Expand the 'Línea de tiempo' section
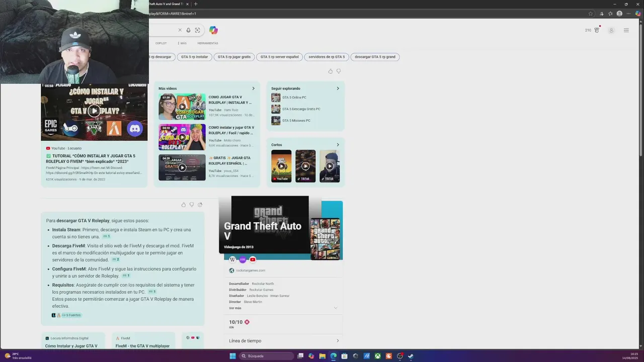This screenshot has width=644, height=362. [283, 341]
